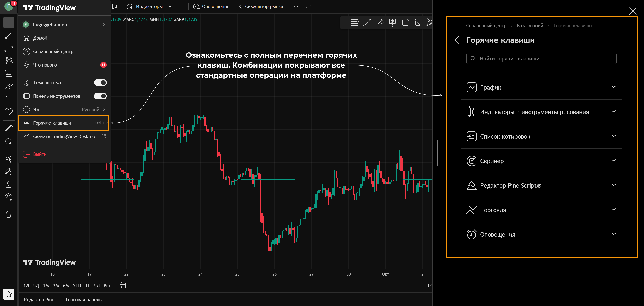Click the undo arrow in top toolbar
Screen dimensions: 644x306
pos(296,7)
